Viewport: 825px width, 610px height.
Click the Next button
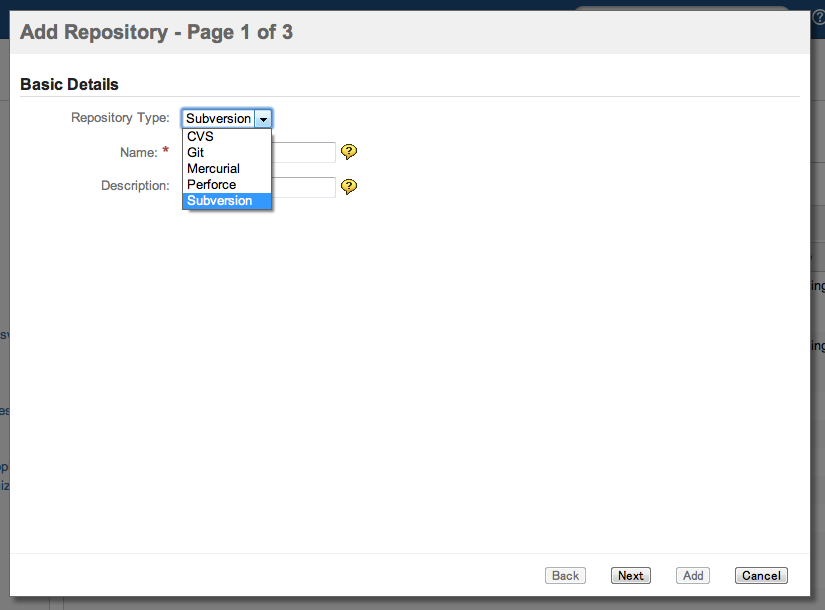[x=630, y=575]
